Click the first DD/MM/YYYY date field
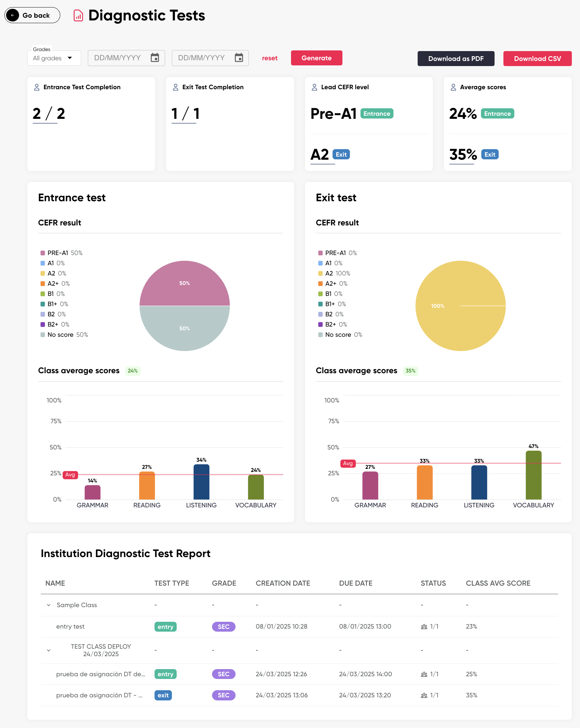The height and width of the screenshot is (728, 580). 126,58
